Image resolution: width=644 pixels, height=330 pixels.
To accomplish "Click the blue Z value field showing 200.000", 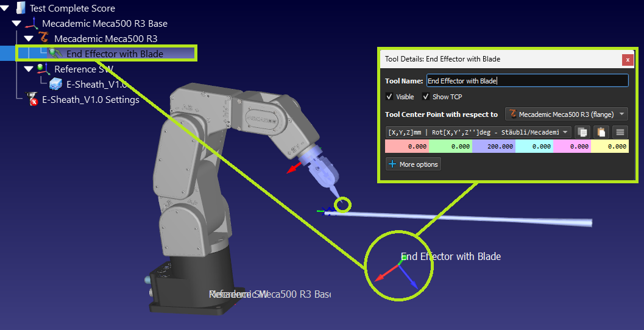I will pos(494,146).
